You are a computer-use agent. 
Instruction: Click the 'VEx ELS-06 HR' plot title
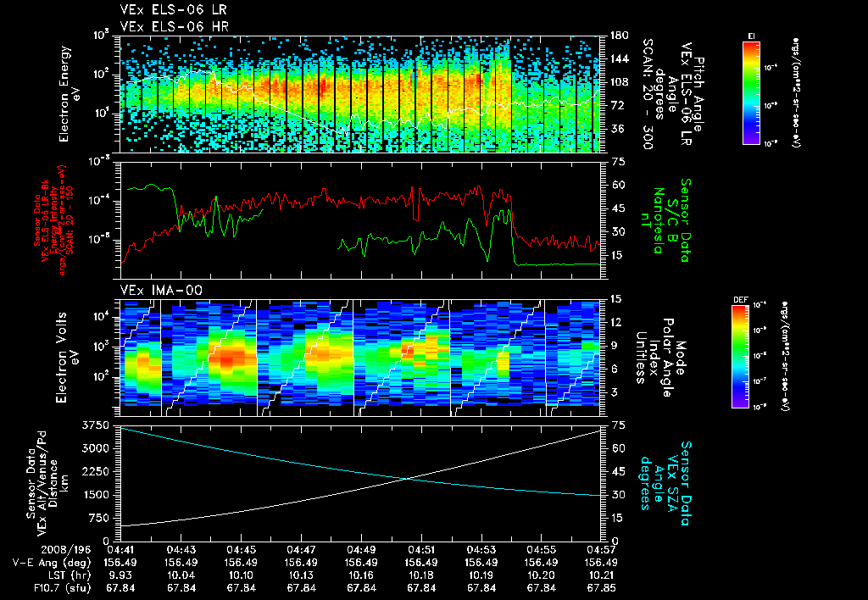(x=175, y=26)
